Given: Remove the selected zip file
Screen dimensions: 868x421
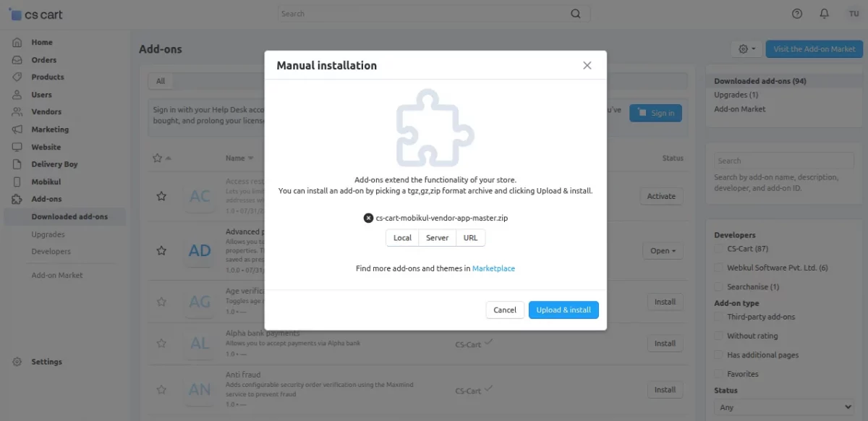Looking at the screenshot, I should click(x=368, y=218).
